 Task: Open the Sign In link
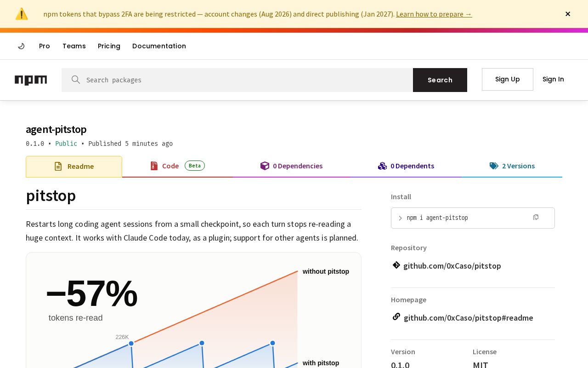click(553, 79)
